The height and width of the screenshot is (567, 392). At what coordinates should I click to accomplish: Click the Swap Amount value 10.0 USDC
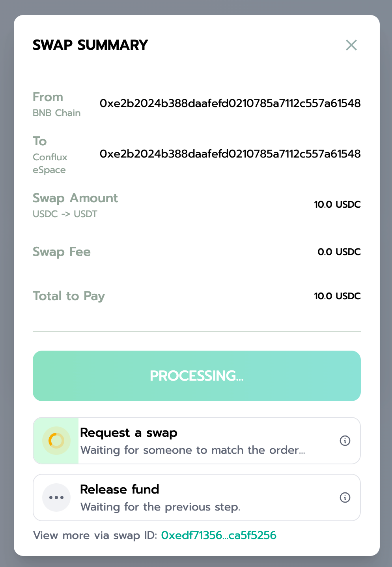337,205
